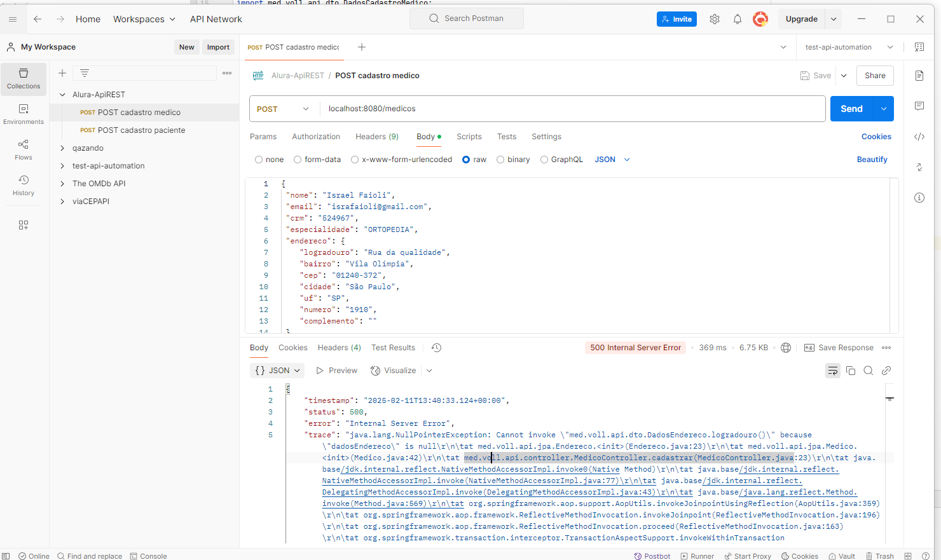Image resolution: width=941 pixels, height=560 pixels.
Task: Copy the response link icon
Action: [886, 371]
